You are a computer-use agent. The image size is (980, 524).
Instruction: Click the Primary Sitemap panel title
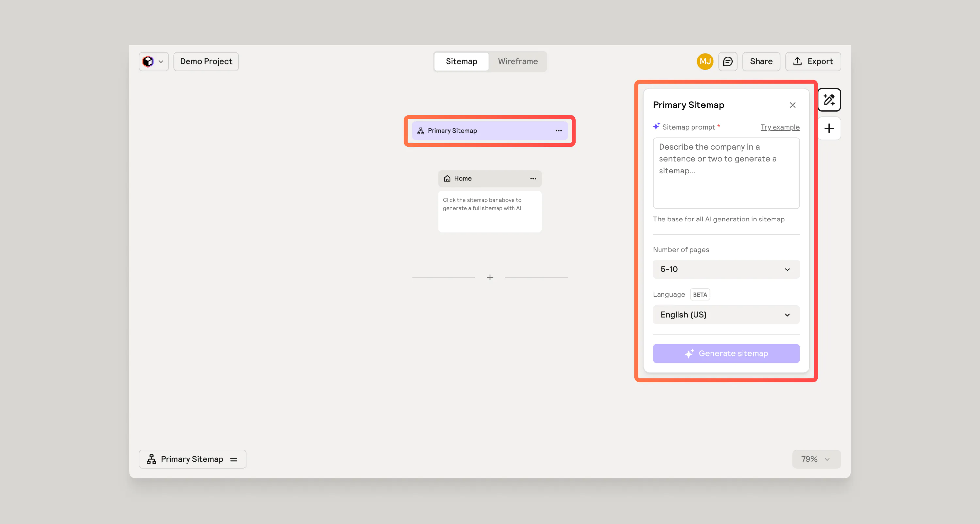click(688, 105)
